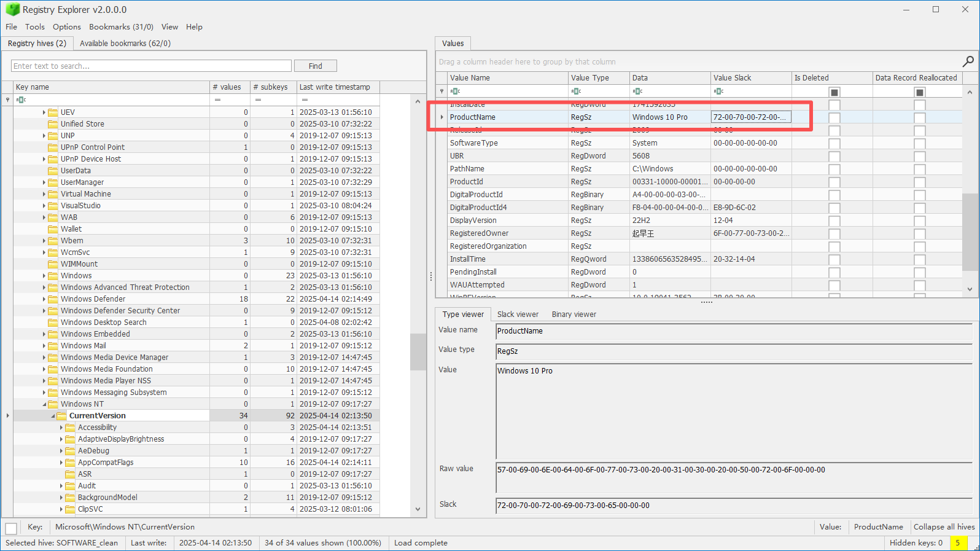Sort by the Last write timestamp column header
This screenshot has height=551, width=980.
coord(337,87)
